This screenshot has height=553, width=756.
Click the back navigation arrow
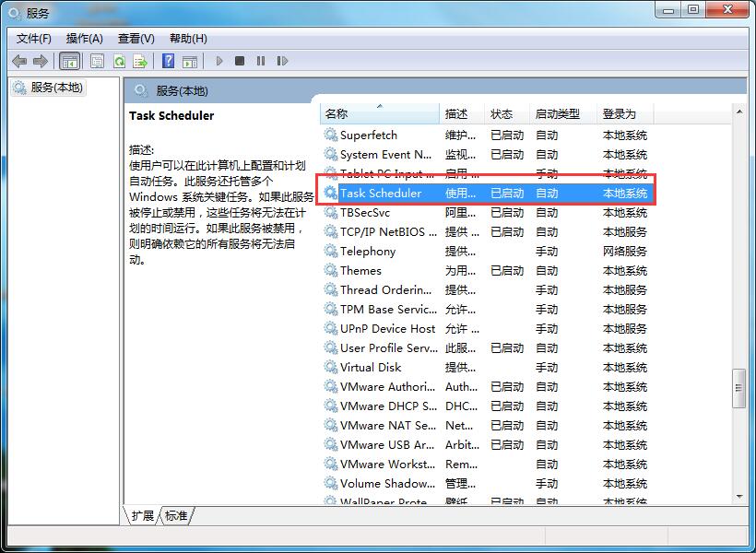18,61
